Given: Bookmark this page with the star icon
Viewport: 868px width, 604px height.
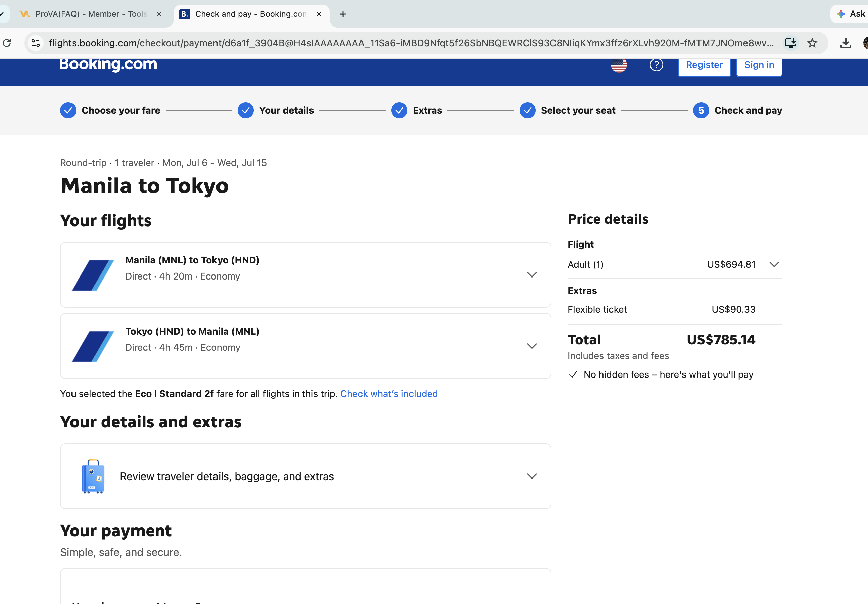Looking at the screenshot, I should point(812,43).
